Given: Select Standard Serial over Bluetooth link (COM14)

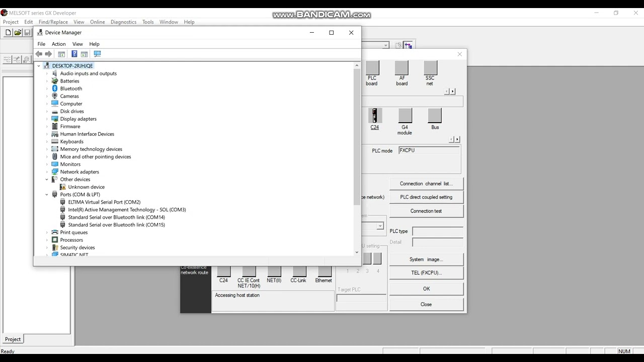Looking at the screenshot, I should [x=116, y=217].
